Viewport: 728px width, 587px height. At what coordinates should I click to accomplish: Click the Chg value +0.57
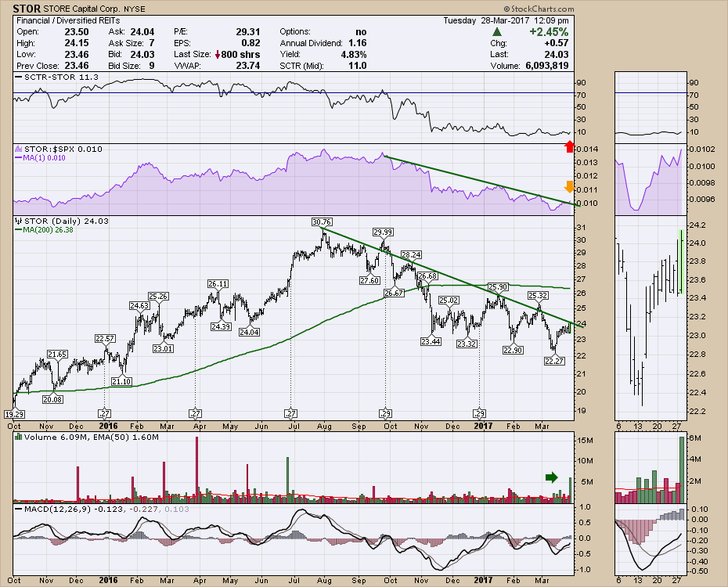click(x=556, y=43)
